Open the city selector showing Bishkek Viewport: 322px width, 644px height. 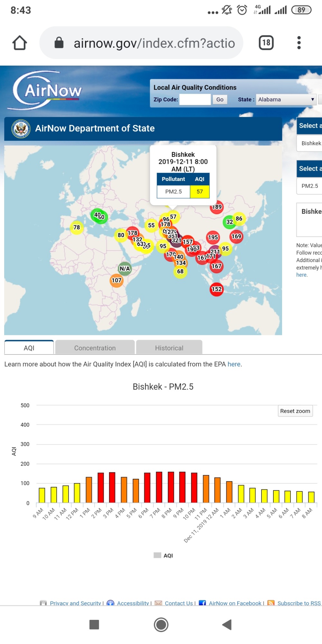(310, 143)
